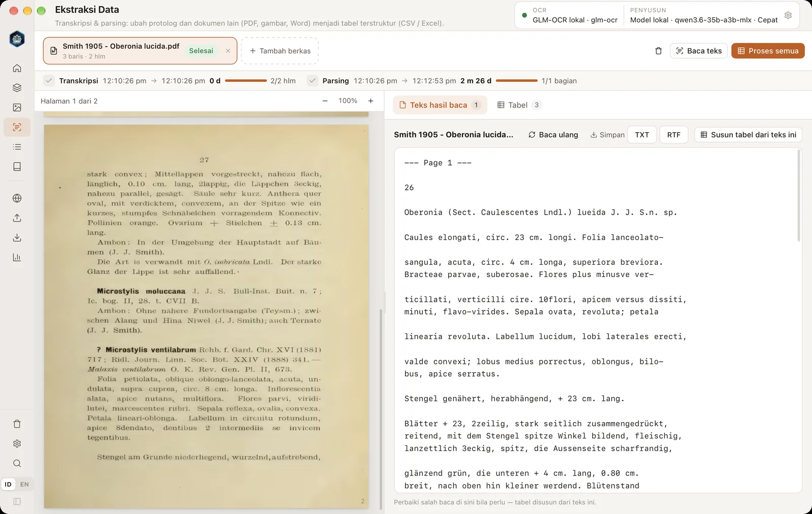
Task: Open the sidebar search icon
Action: pyautogui.click(x=17, y=463)
